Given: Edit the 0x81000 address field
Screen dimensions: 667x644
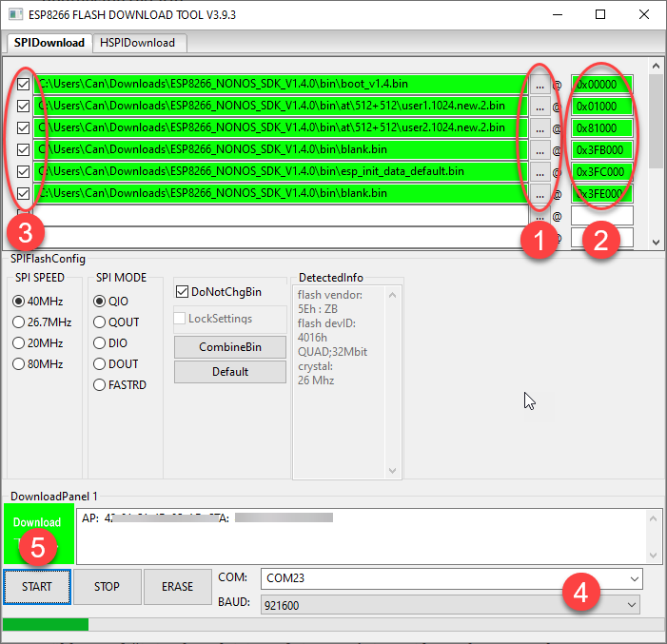Looking at the screenshot, I should coord(602,128).
